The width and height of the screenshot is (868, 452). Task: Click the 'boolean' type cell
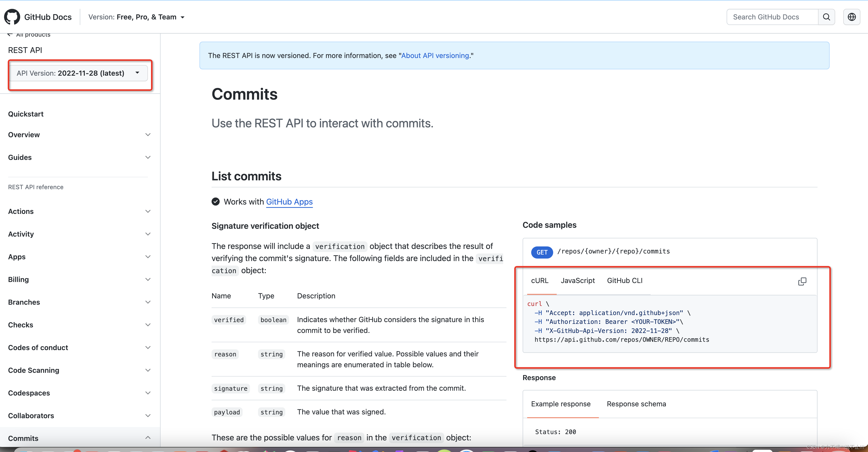(x=273, y=320)
